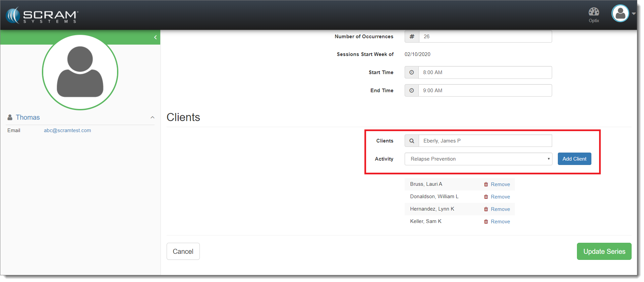Open the Activity dropdown showing Relapse Prevention
This screenshot has width=644, height=282.
point(478,159)
